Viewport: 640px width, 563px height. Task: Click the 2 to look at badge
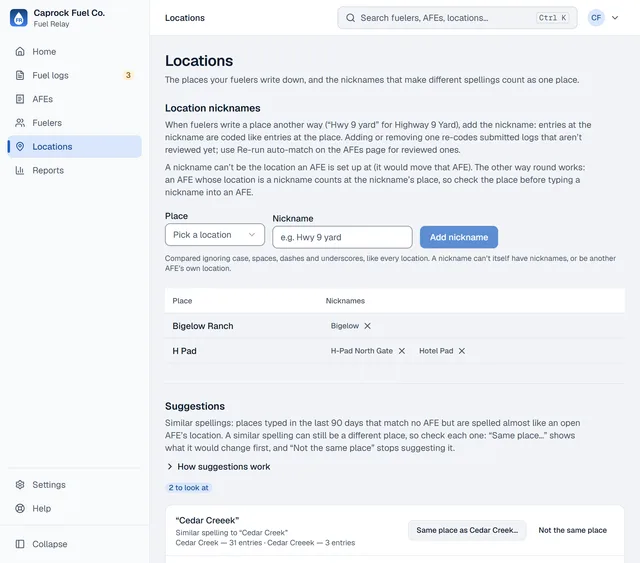pyautogui.click(x=189, y=487)
